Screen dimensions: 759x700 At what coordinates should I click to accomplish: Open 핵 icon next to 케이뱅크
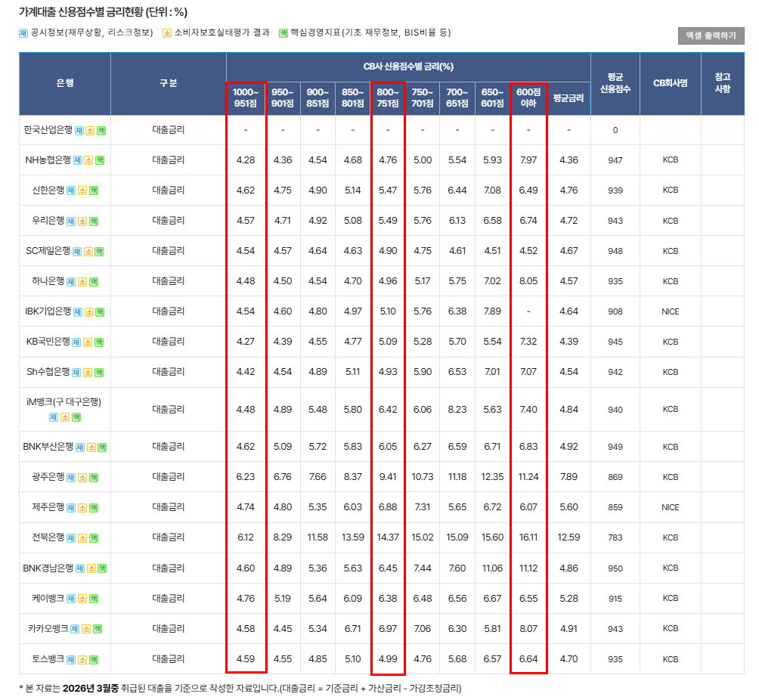[94, 599]
